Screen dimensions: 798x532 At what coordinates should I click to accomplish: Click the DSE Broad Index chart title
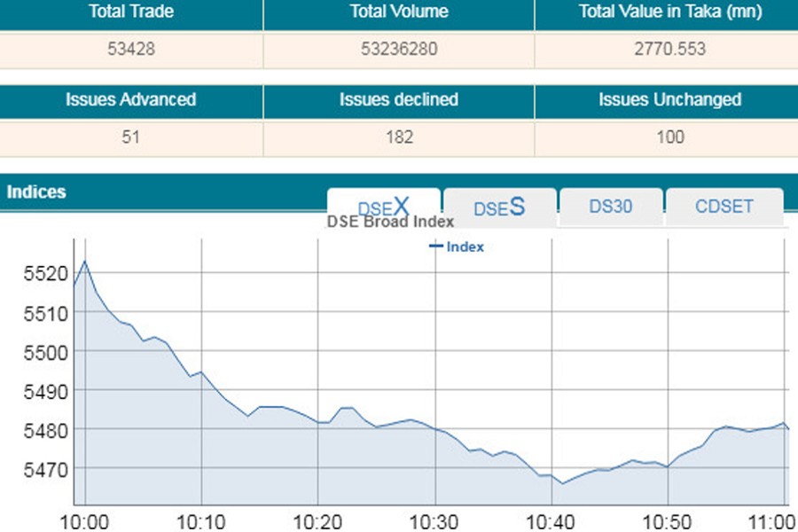(x=390, y=223)
